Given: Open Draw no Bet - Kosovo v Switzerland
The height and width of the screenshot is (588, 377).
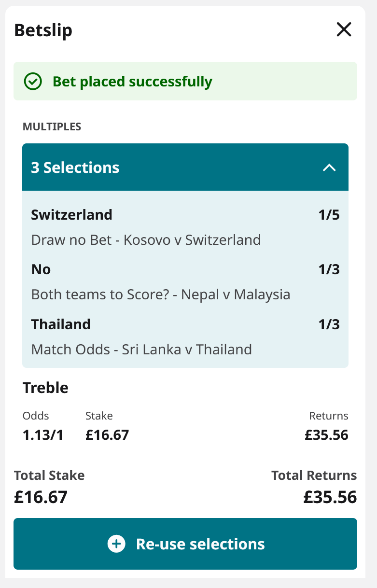Looking at the screenshot, I should pyautogui.click(x=146, y=240).
